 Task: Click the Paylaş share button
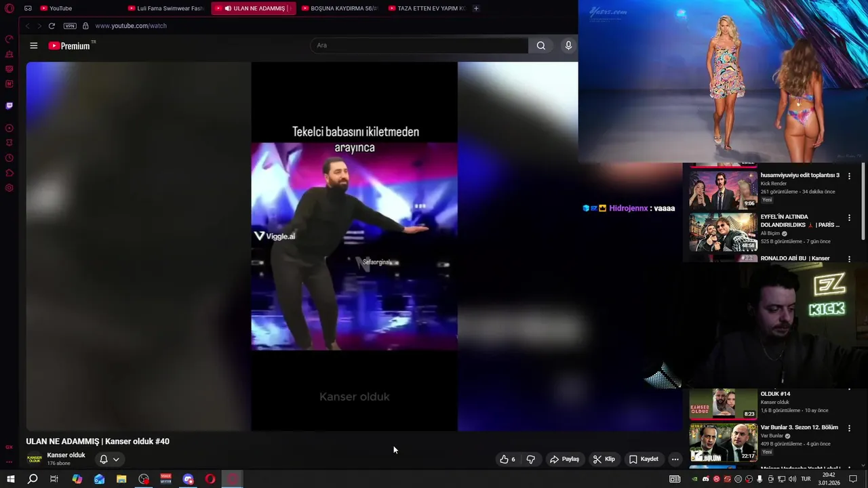pyautogui.click(x=564, y=459)
